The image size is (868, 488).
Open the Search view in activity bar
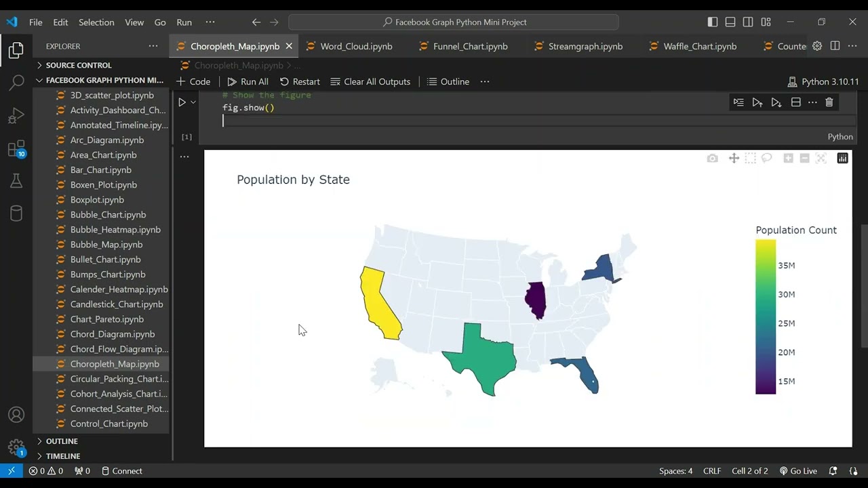coord(16,83)
